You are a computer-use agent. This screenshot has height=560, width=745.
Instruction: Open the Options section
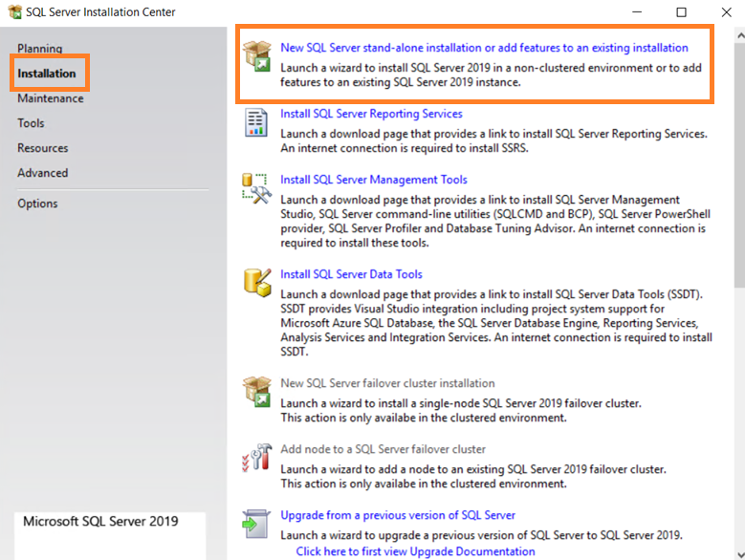click(37, 204)
